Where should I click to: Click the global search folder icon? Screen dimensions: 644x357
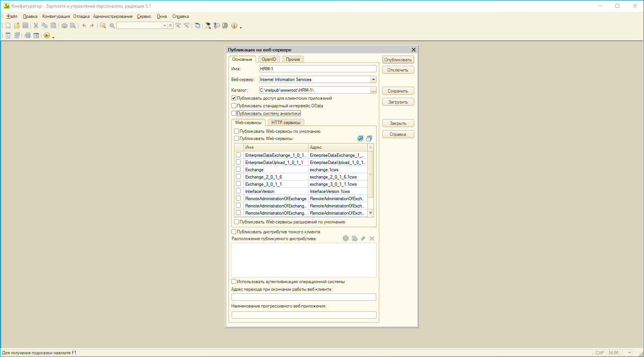(x=103, y=25)
